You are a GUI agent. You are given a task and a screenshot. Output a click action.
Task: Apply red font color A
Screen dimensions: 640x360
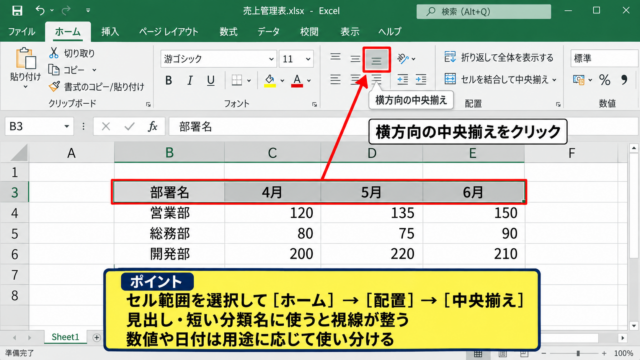pyautogui.click(x=297, y=81)
